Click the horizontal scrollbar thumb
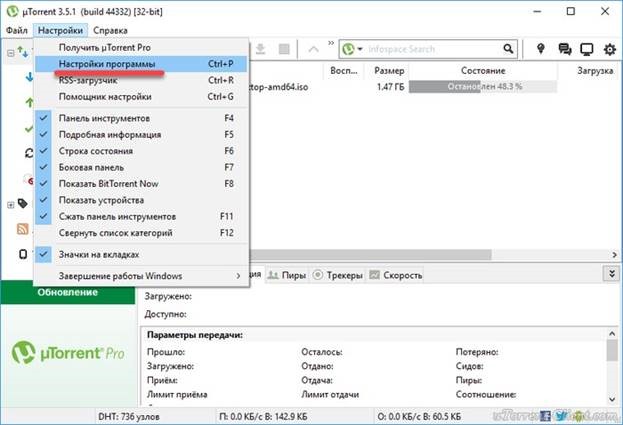The image size is (623, 425). [x=370, y=255]
